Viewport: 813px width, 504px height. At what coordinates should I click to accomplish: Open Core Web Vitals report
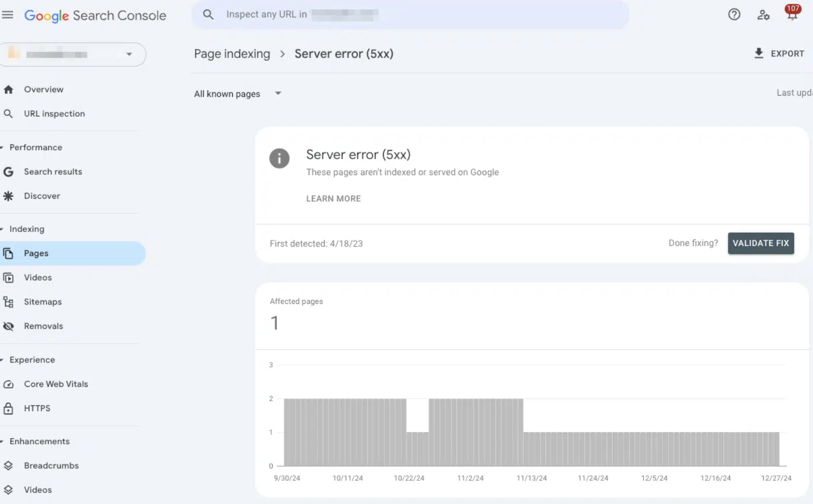56,384
